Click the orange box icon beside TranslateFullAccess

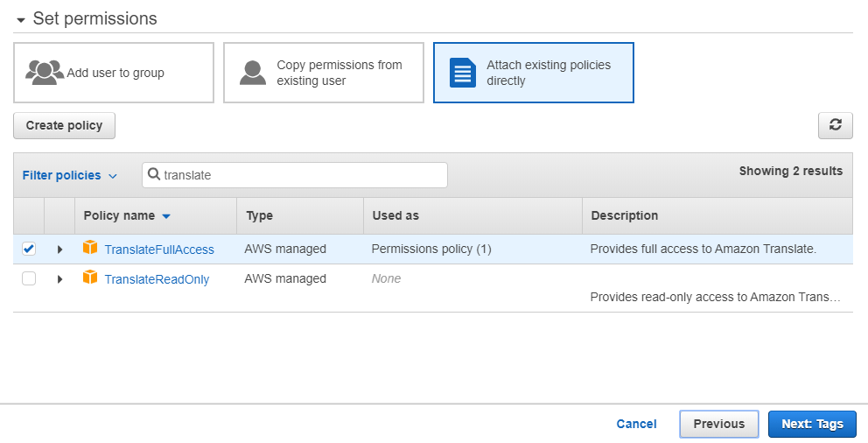(89, 248)
